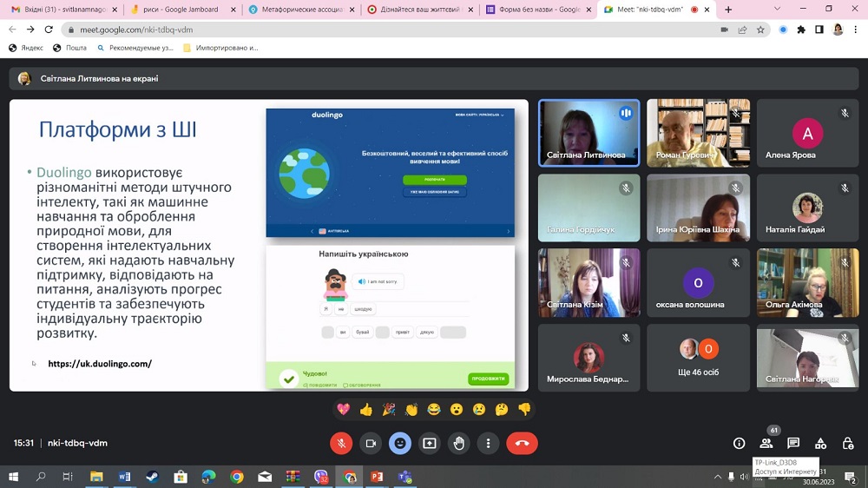Raise hand in the meeting

click(459, 443)
